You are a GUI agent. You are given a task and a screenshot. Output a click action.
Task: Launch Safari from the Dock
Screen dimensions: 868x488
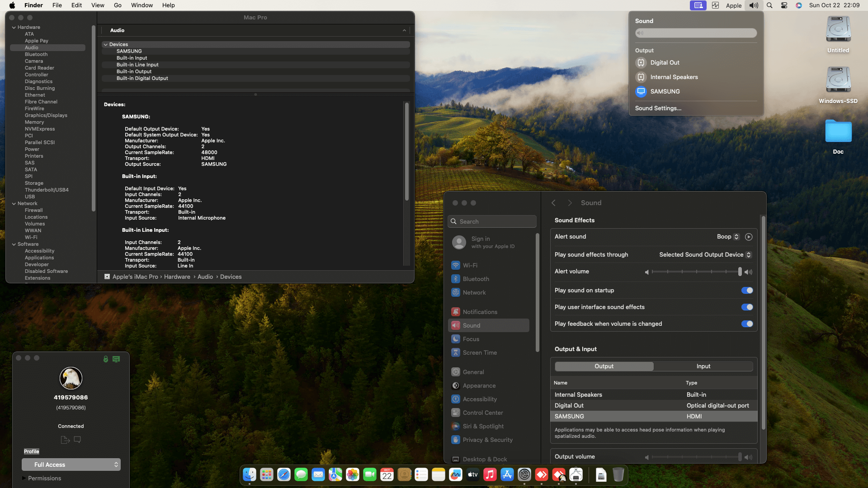[x=284, y=474]
